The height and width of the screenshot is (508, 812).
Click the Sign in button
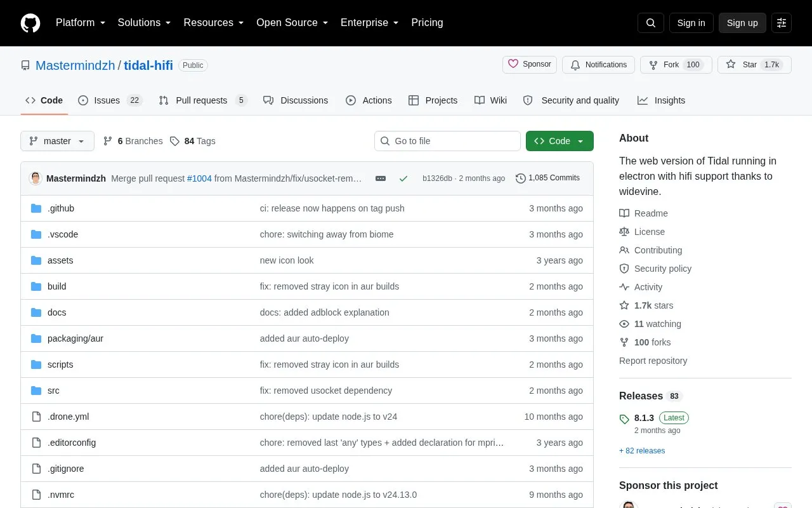[691, 23]
